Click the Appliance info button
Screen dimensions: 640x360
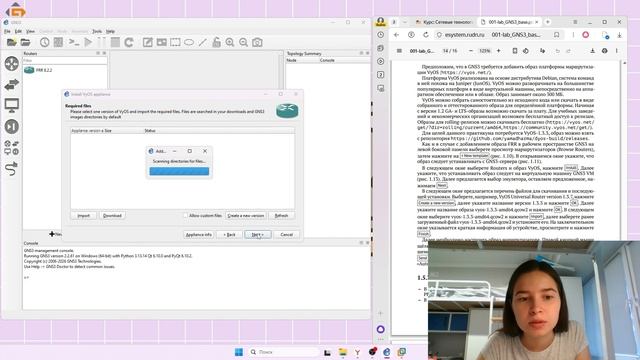click(x=199, y=235)
